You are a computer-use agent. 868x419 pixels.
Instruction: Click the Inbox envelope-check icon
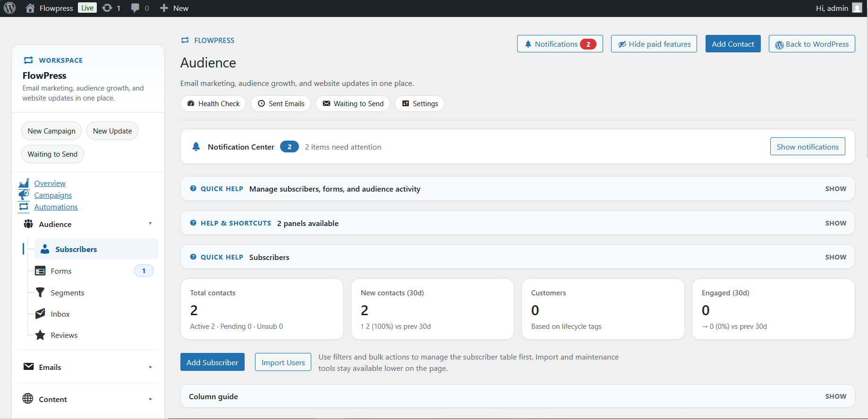40,314
